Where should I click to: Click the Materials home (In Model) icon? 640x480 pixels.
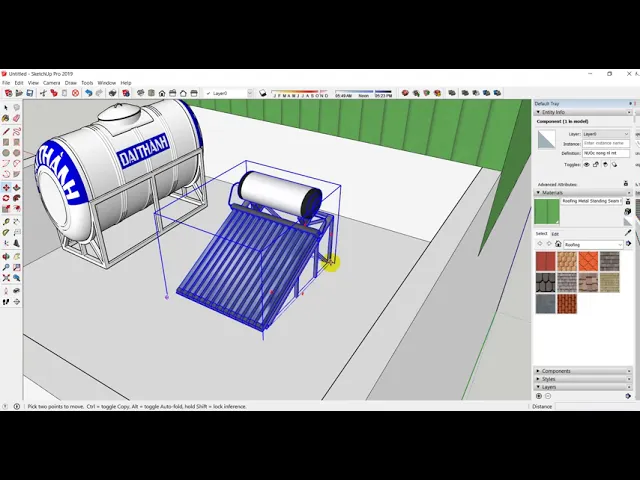click(x=558, y=244)
